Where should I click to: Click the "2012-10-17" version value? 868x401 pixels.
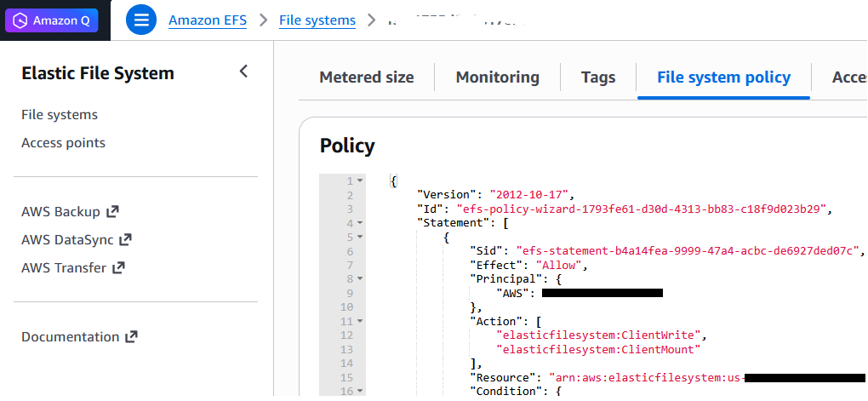tap(528, 195)
